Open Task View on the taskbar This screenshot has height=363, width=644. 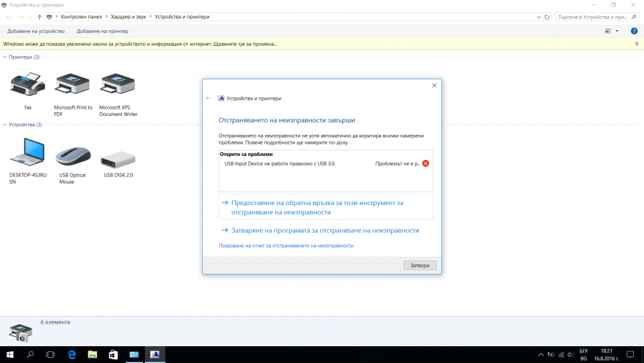50,355
